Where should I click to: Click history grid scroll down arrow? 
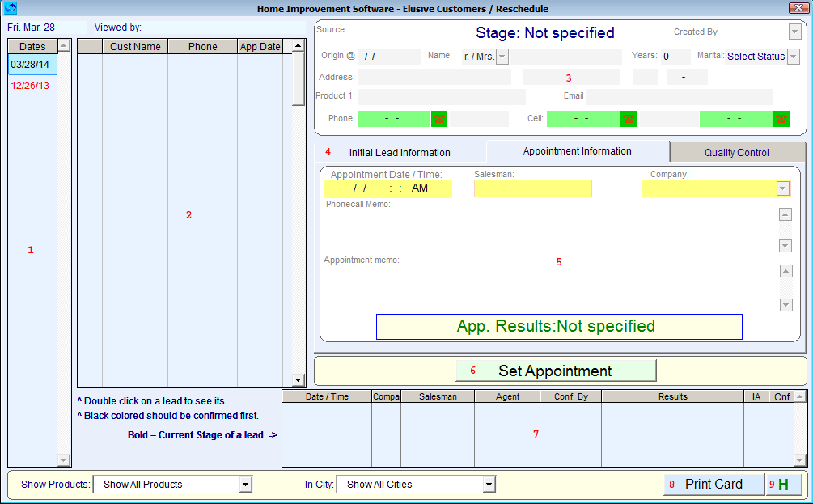[x=799, y=460]
